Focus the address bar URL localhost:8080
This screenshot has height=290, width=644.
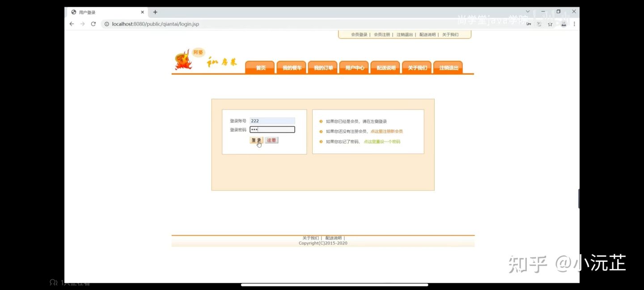click(156, 24)
